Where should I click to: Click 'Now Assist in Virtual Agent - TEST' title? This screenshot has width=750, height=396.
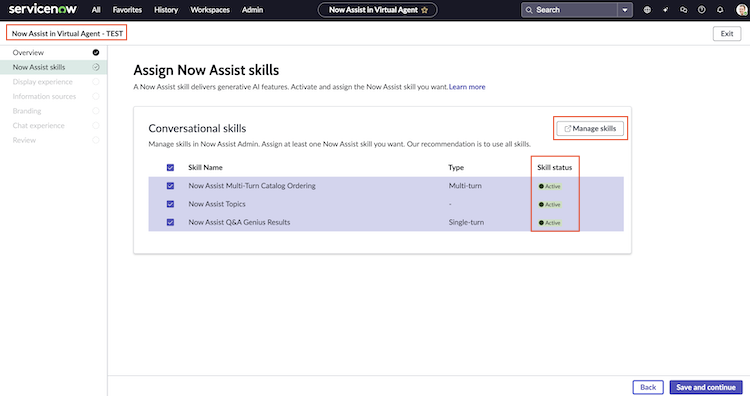67,33
